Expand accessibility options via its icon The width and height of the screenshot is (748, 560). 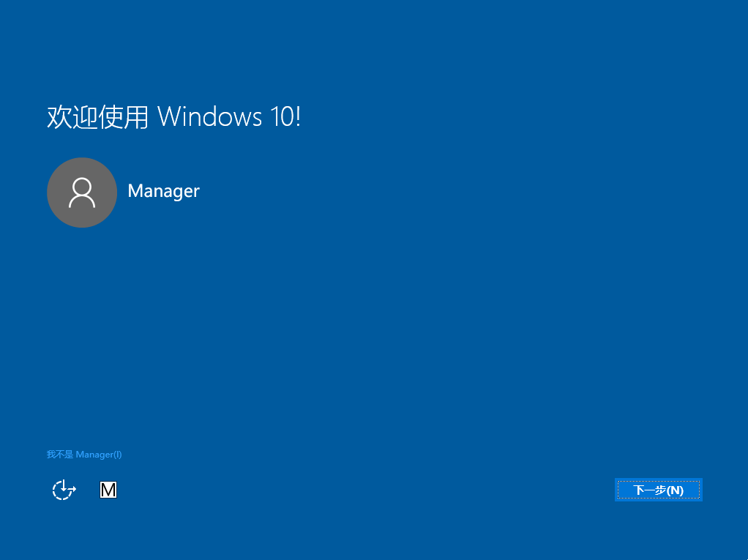click(x=63, y=490)
